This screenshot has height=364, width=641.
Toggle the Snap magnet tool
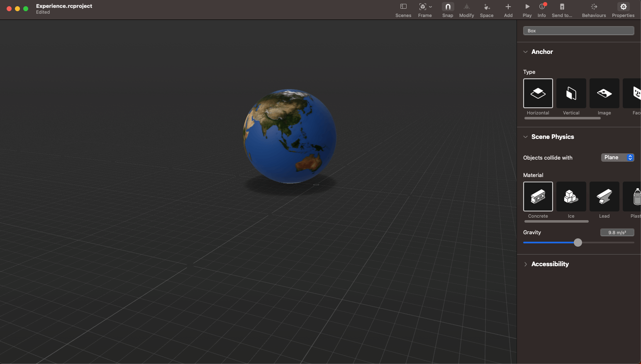tap(448, 7)
